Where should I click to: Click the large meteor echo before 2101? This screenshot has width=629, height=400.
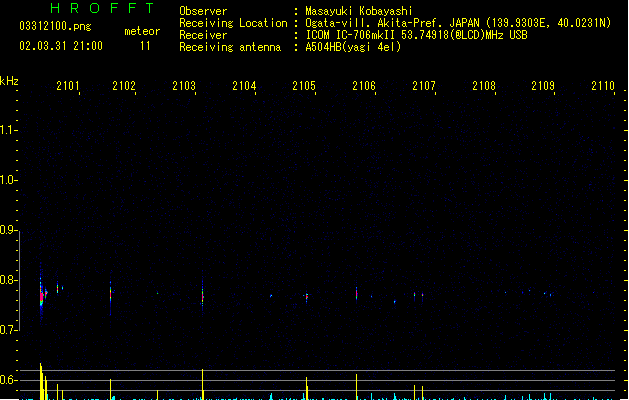click(42, 296)
